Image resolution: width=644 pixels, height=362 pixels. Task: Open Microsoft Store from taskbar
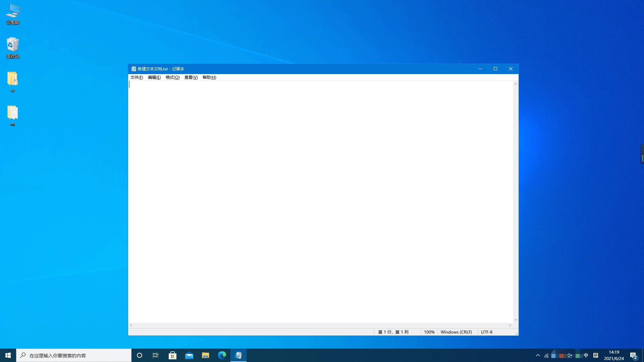172,355
